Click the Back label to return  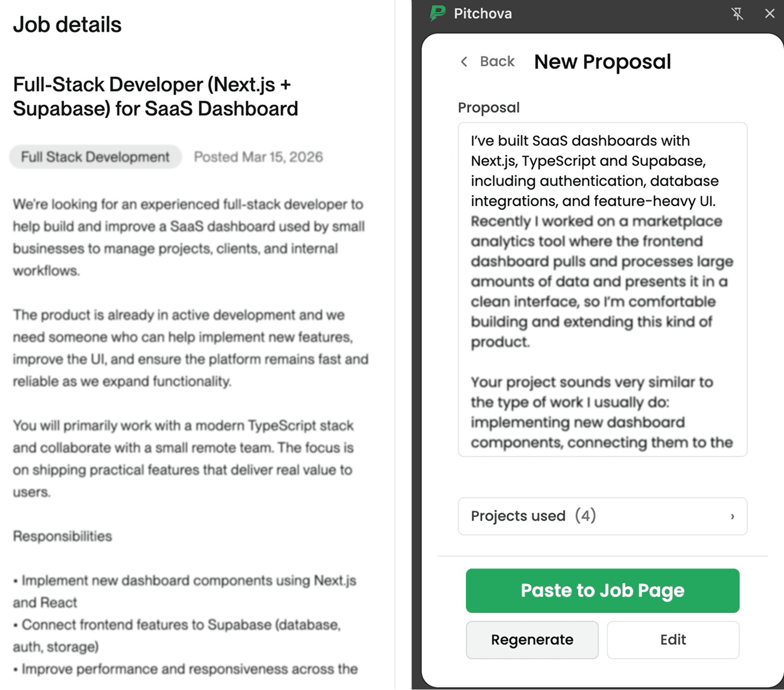(x=497, y=61)
